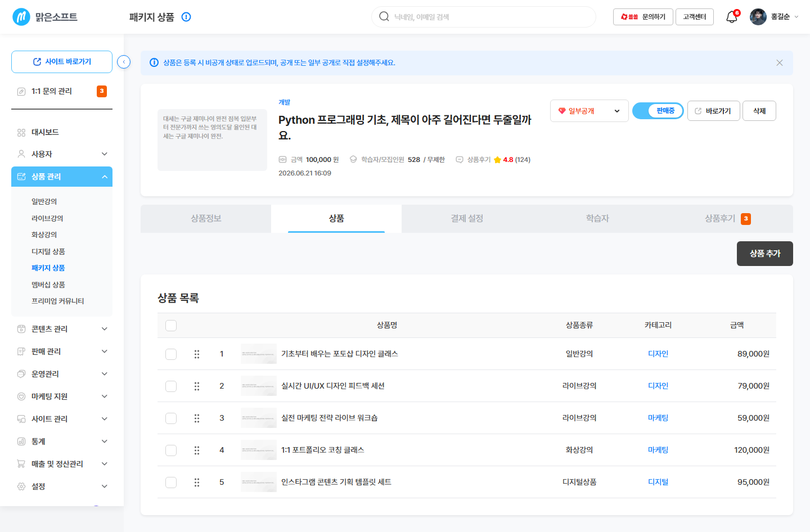The height and width of the screenshot is (532, 810).
Task: Dismiss the info banner with X
Action: point(780,63)
